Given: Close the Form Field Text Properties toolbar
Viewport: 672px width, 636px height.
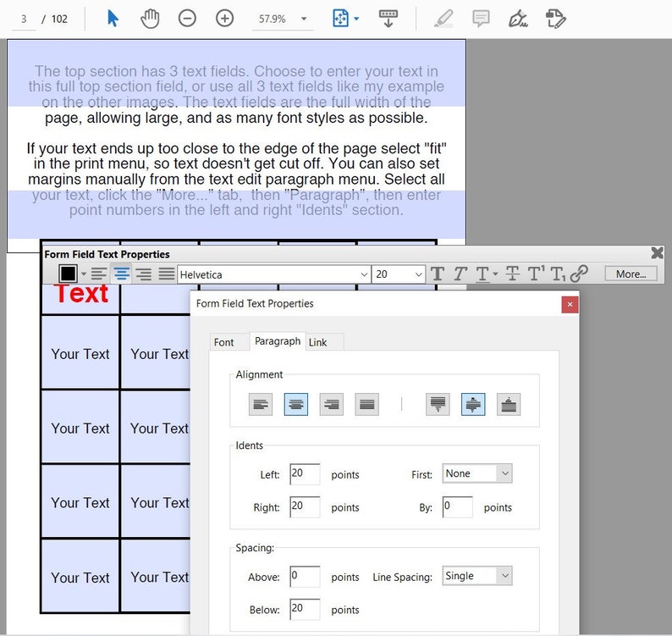Looking at the screenshot, I should click(657, 252).
